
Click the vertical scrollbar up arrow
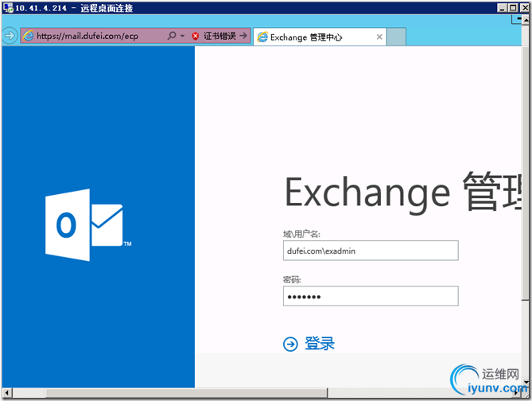pyautogui.click(x=526, y=21)
